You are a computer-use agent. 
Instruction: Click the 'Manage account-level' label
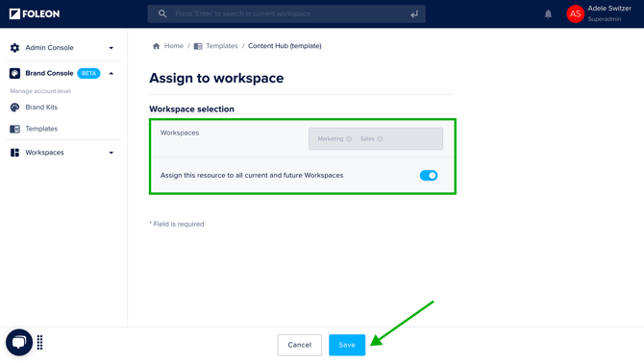point(40,91)
